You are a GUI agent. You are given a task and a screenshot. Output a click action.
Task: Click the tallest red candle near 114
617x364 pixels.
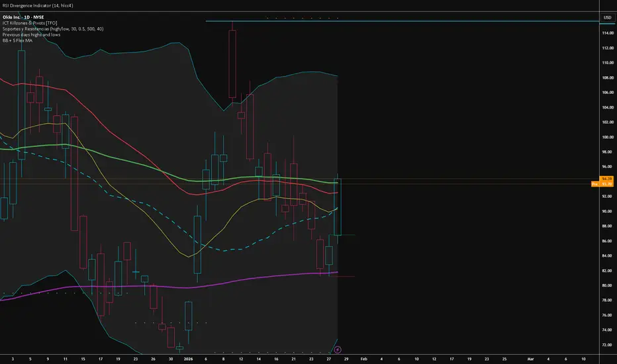[233, 64]
